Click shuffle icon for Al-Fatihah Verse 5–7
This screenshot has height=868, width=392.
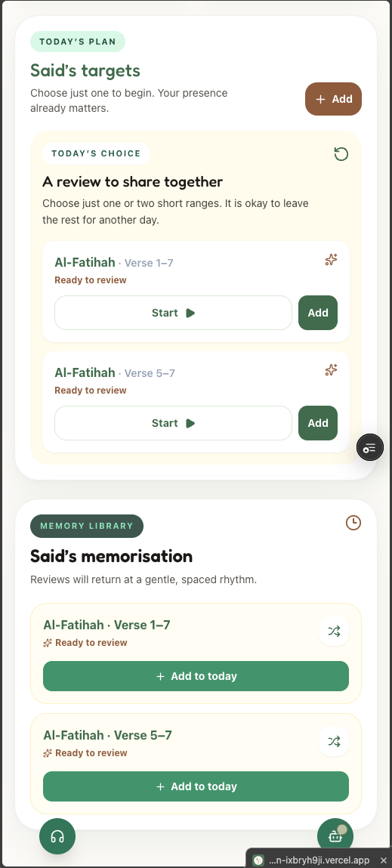334,741
